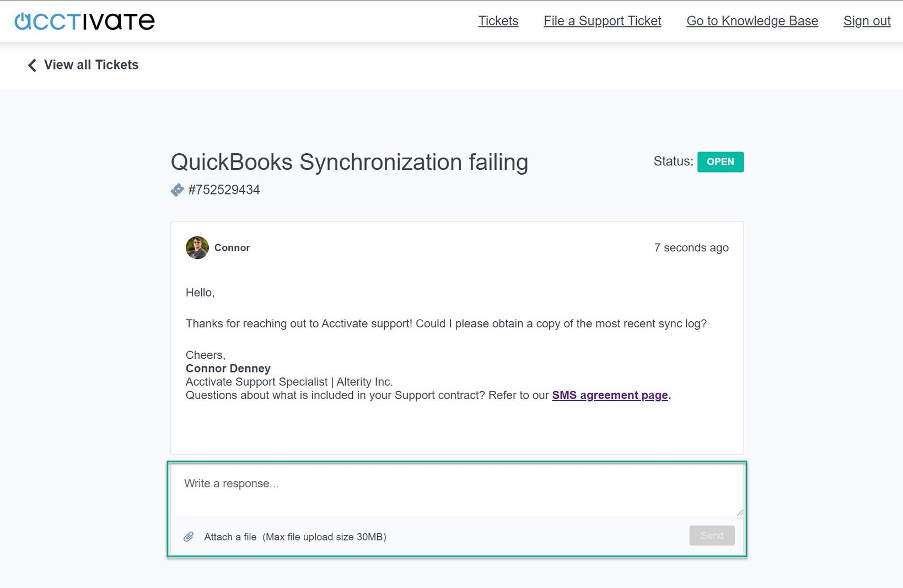The width and height of the screenshot is (903, 588).
Task: Click the paperclip attach file icon
Action: coord(190,536)
